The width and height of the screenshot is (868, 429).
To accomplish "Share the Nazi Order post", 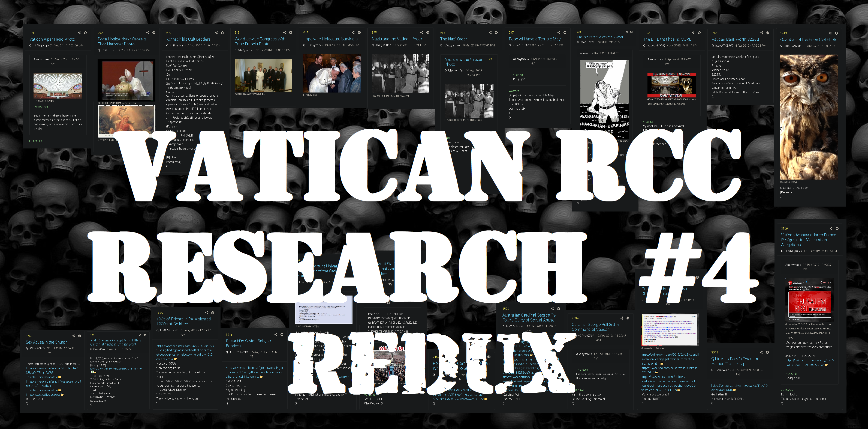I will point(490,33).
